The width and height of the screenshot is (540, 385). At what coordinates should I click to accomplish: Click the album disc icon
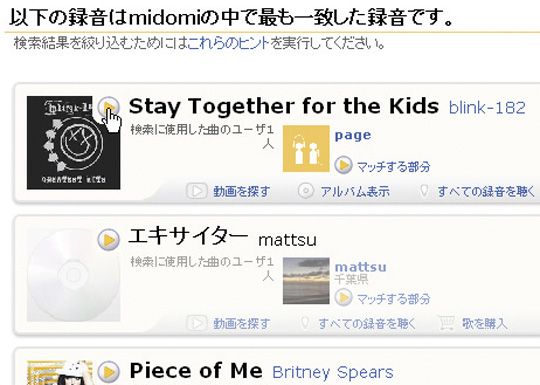pos(305,191)
